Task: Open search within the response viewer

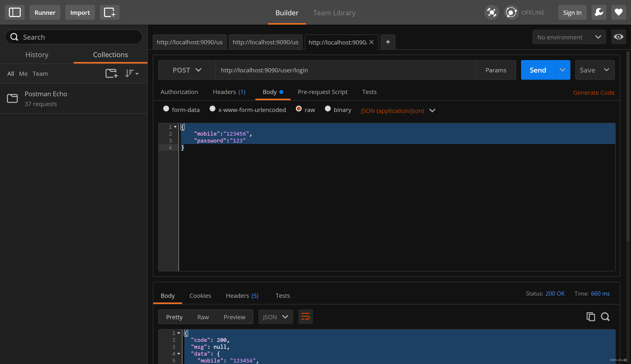Action: click(605, 317)
